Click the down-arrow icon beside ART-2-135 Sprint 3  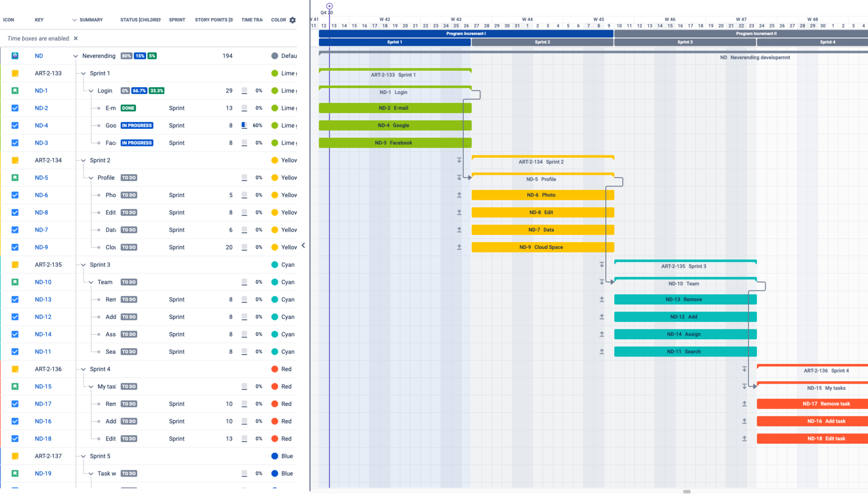[601, 264]
